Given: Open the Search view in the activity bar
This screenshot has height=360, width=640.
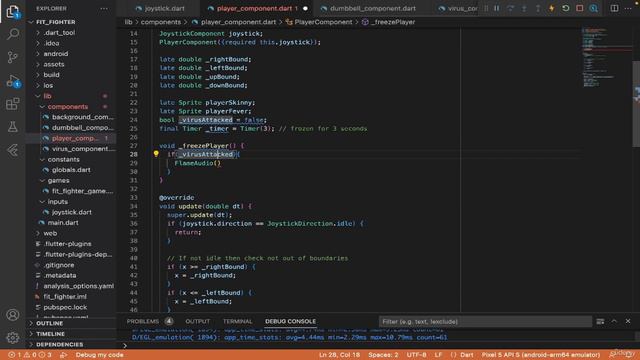Looking at the screenshot, I should pyautogui.click(x=13, y=34).
